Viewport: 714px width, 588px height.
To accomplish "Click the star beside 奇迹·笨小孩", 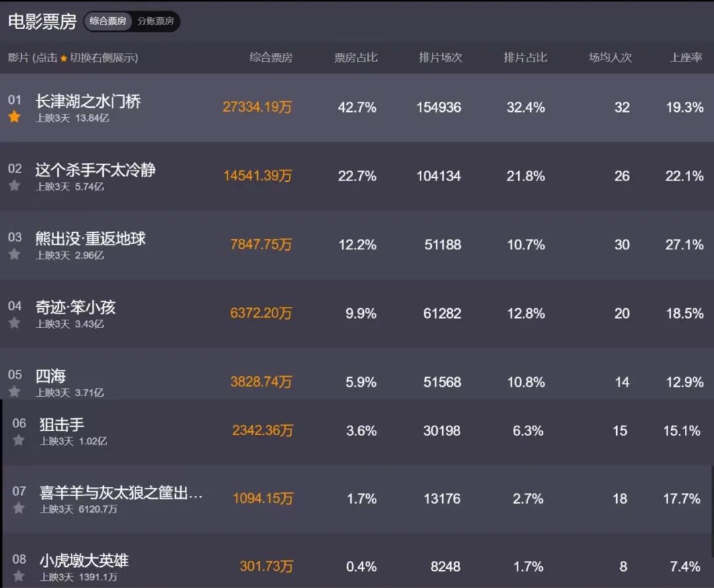I will 15,323.
